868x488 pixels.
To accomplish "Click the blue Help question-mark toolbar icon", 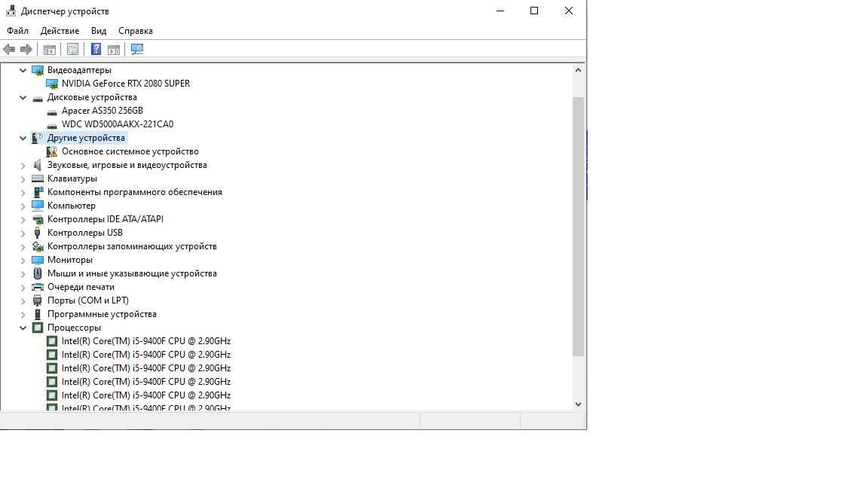I will coord(96,49).
